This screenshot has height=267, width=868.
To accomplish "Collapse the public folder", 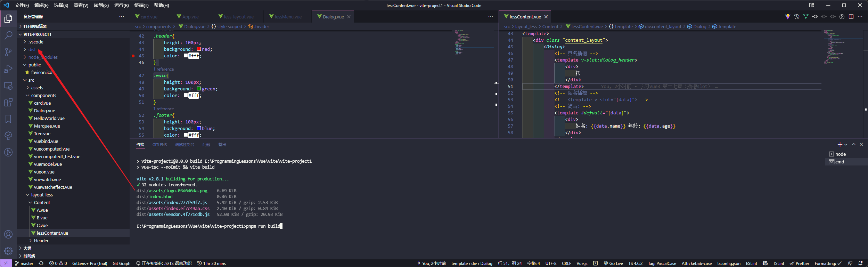I will 34,65.
